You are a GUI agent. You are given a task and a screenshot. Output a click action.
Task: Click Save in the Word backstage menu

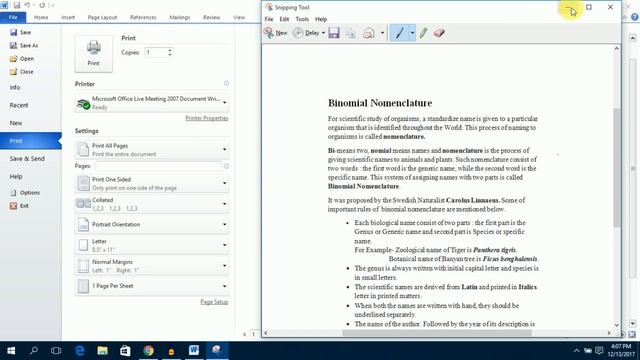[x=20, y=32]
